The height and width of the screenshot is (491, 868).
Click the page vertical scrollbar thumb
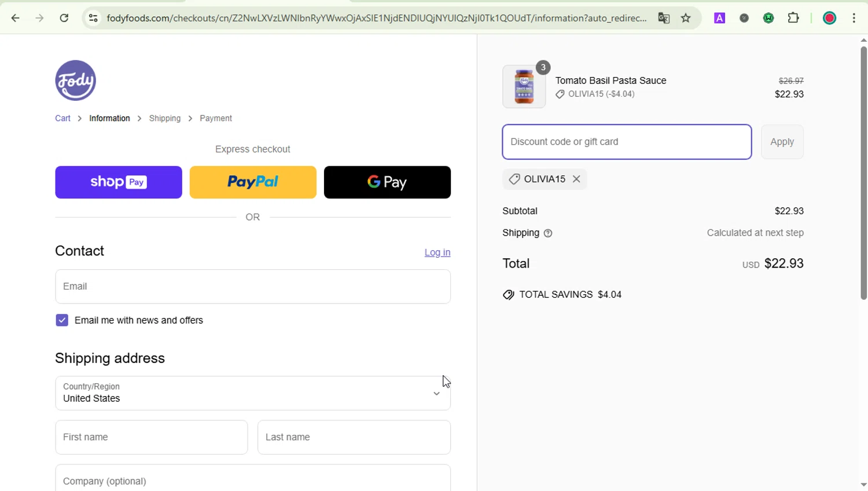point(863,173)
